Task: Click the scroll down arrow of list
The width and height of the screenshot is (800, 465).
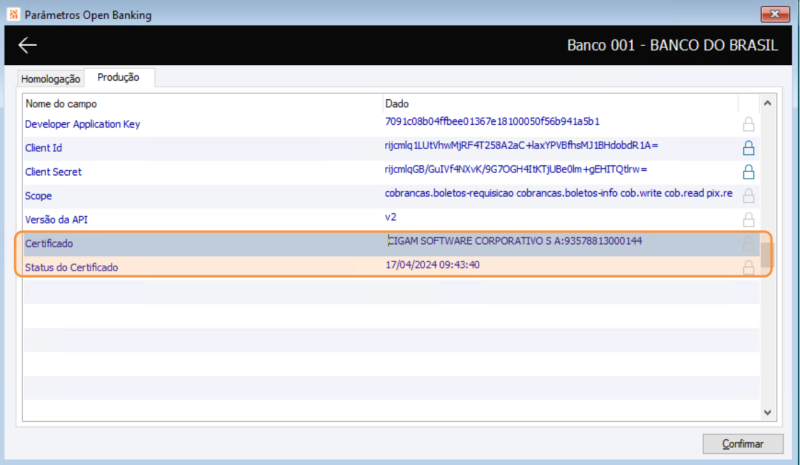Action: tap(767, 412)
